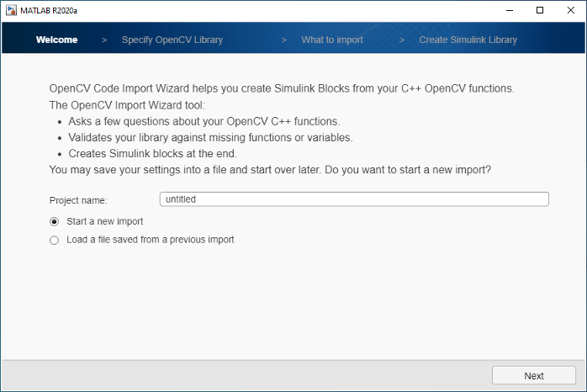Jump to What to import step
Screen dimensions: 587x392
pyautogui.click(x=332, y=40)
